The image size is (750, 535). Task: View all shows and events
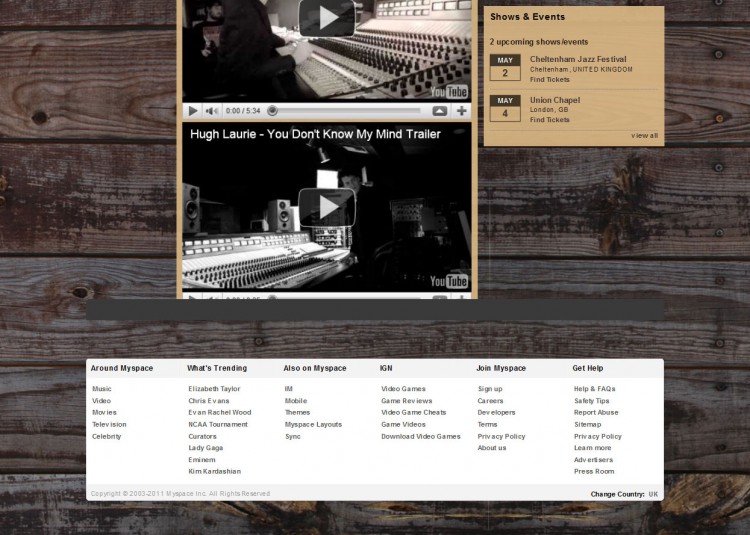coord(644,135)
